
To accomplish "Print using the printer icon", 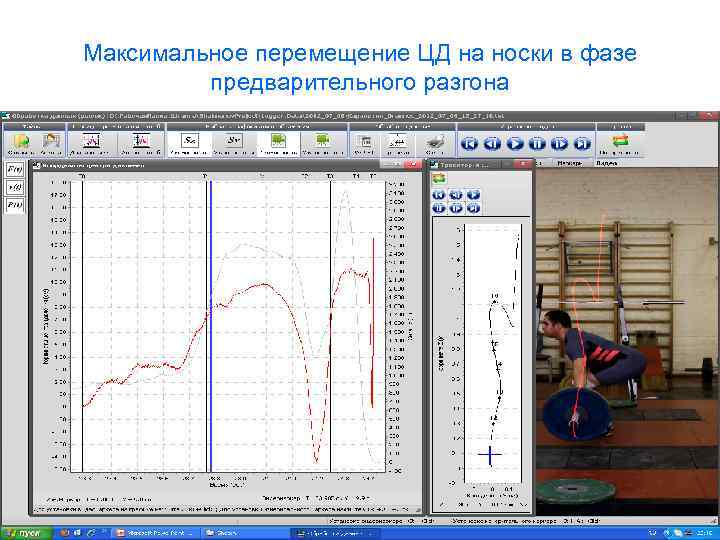I will 434,143.
